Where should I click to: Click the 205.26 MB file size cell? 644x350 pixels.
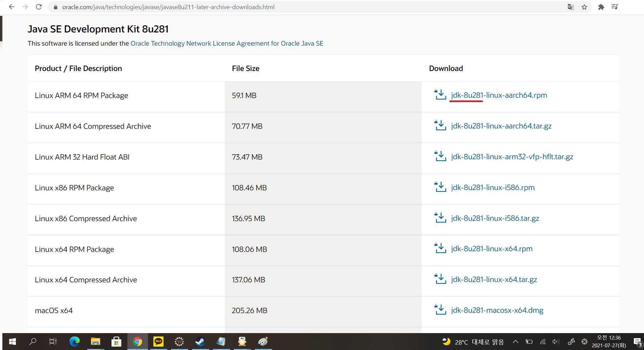coord(323,312)
